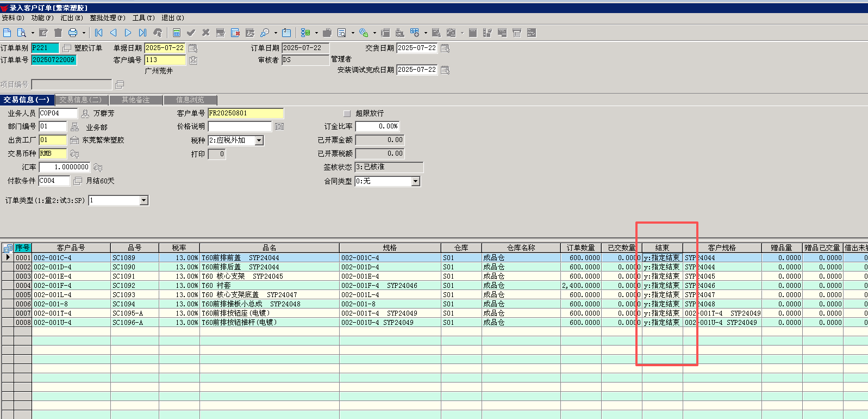Click cell SC1092 in 品号 column
Screen dimensions: 868x419
[135, 286]
